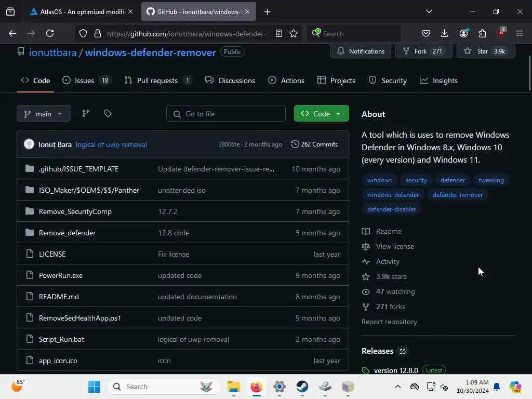Open the Firefox hamburger menu
The height and width of the screenshot is (399, 532).
(x=520, y=33)
